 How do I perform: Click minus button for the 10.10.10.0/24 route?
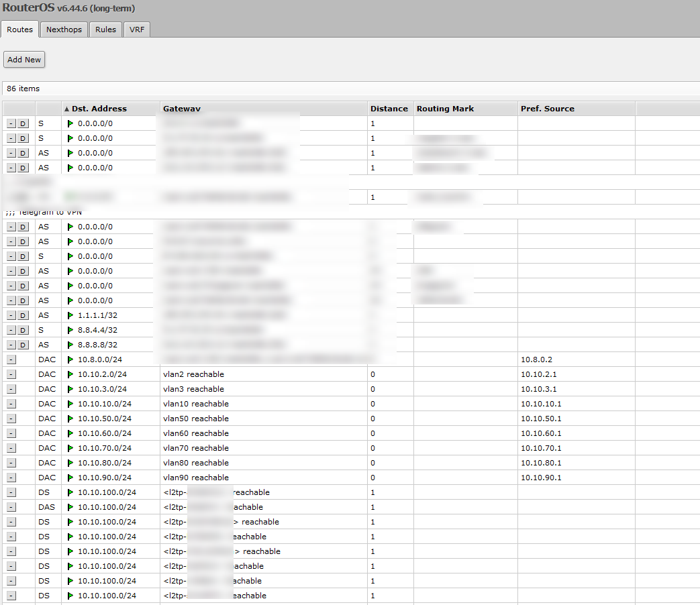coord(11,404)
